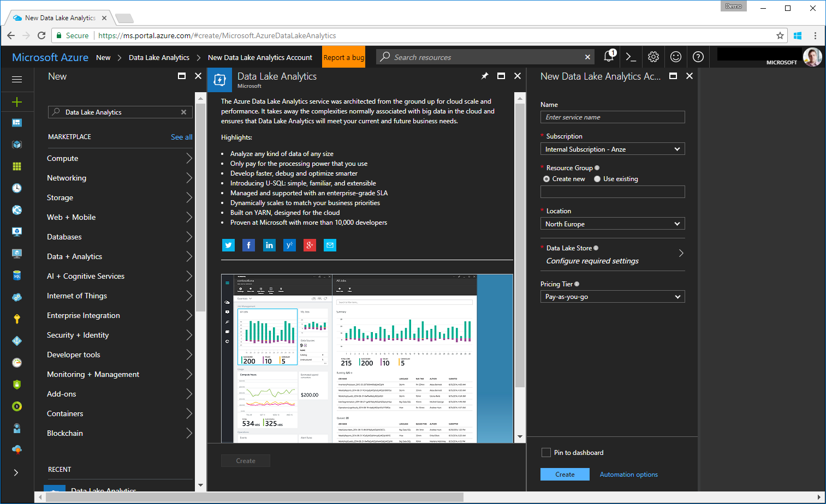The image size is (826, 504).
Task: Share on Facebook icon
Action: pyautogui.click(x=248, y=245)
